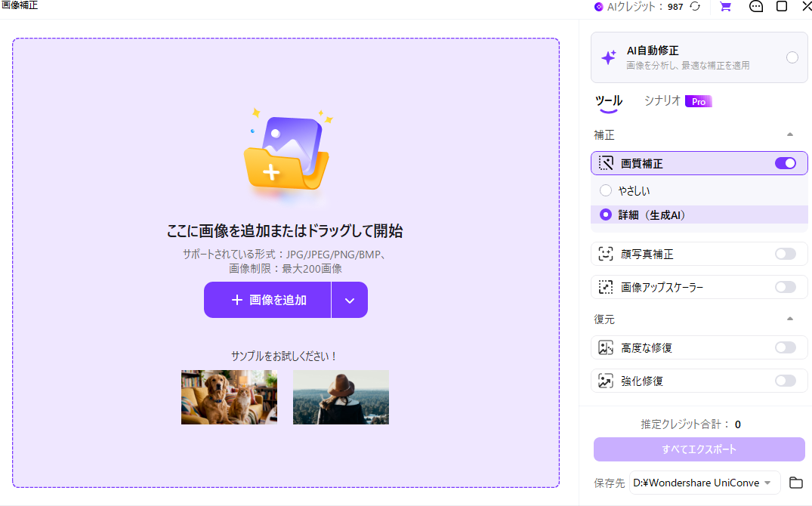Click the AIクレジット 987 label
The height and width of the screenshot is (506, 812).
645,7
